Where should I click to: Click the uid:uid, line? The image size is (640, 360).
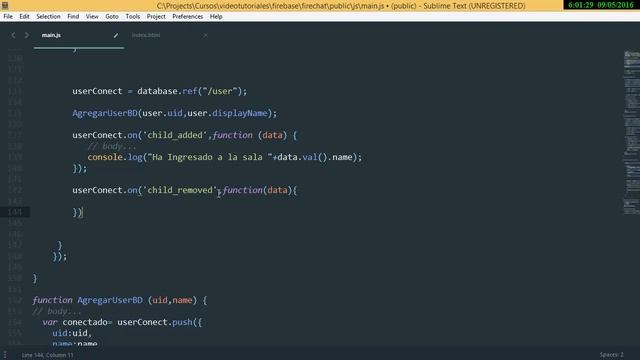pyautogui.click(x=72, y=333)
